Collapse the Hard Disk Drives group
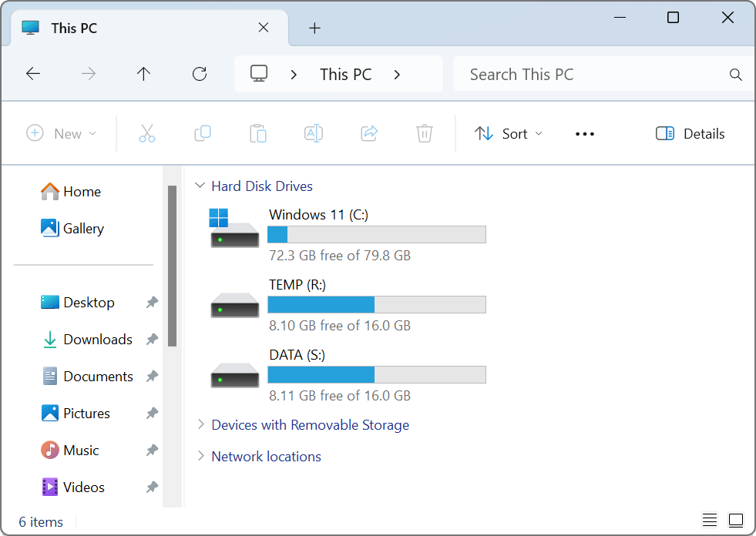The width and height of the screenshot is (756, 536). tap(200, 186)
